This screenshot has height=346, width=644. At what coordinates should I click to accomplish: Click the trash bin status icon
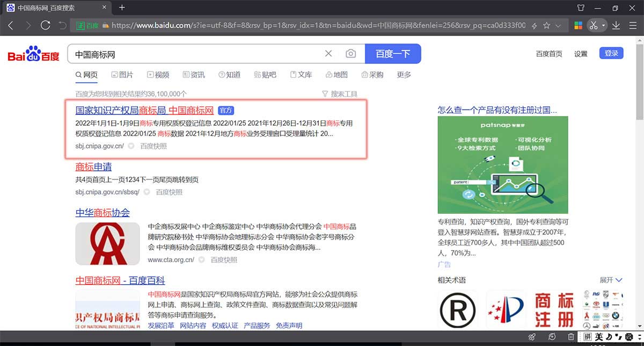[571, 337]
